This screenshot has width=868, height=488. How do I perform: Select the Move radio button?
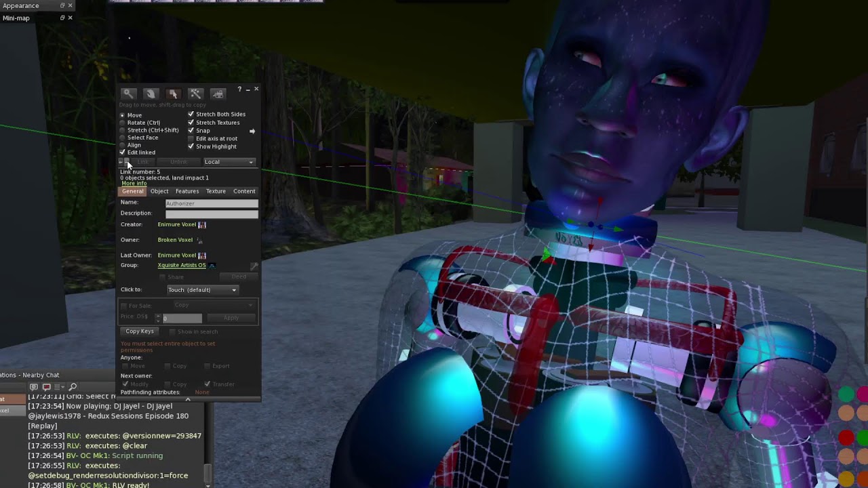(x=123, y=115)
